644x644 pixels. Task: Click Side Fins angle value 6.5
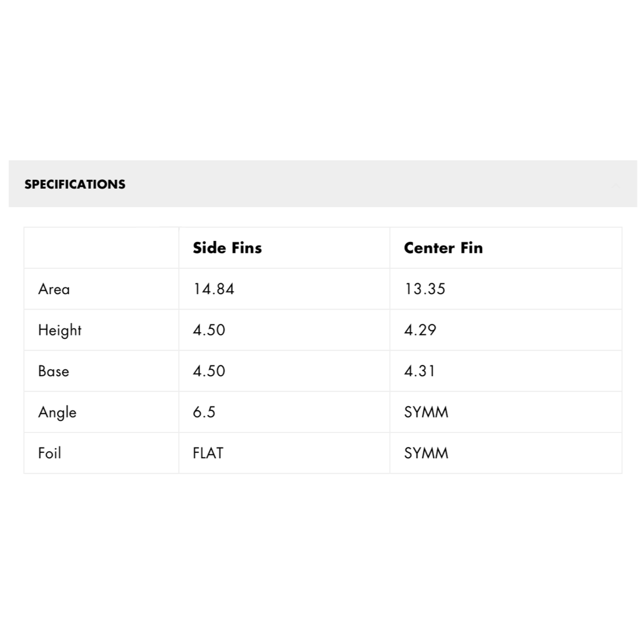point(204,412)
